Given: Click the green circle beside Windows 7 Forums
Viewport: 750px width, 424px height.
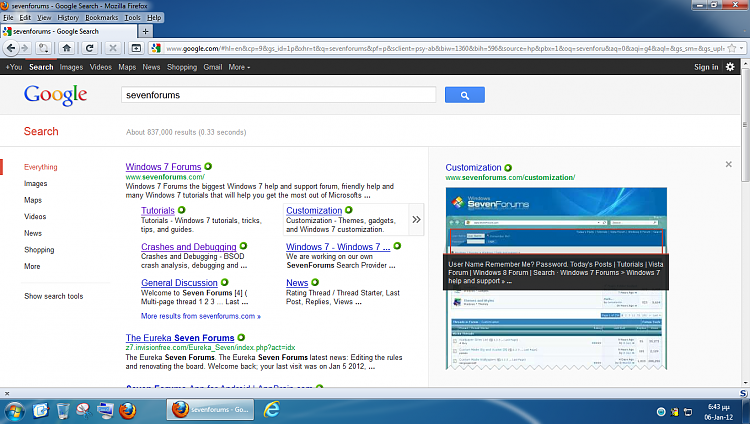Looking at the screenshot, I should coord(208,167).
